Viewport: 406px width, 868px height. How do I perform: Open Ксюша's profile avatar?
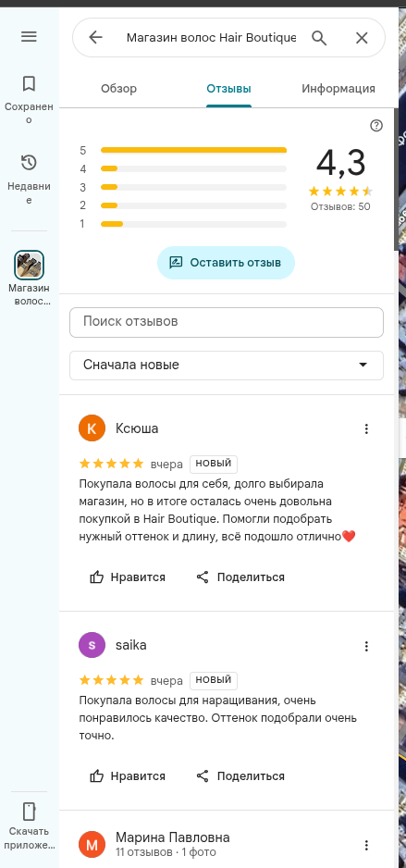(92, 428)
